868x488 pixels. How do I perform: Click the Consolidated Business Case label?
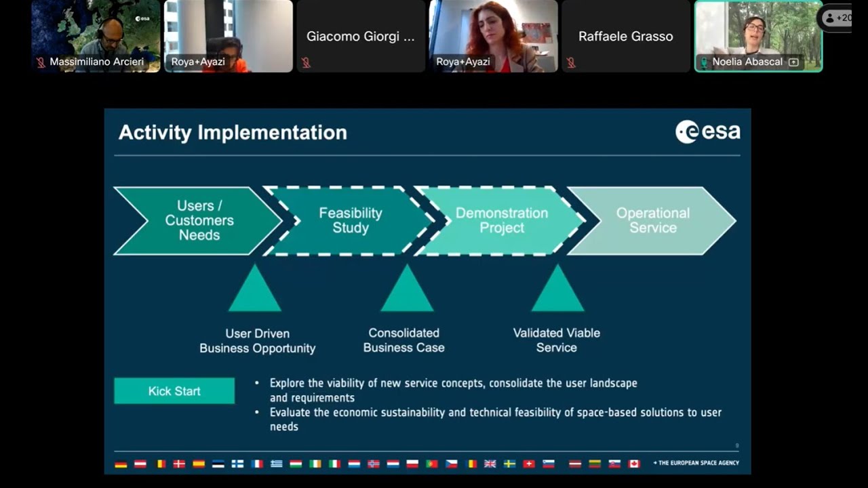pos(404,340)
